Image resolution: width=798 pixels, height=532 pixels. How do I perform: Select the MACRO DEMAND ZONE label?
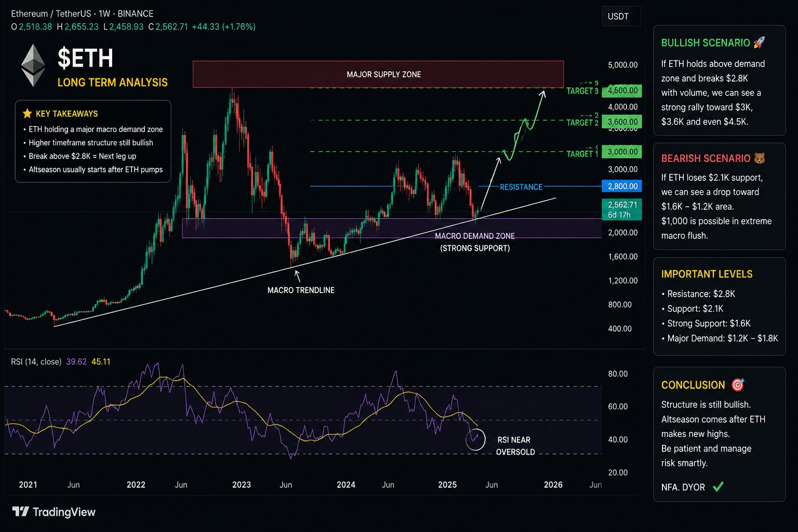475,236
